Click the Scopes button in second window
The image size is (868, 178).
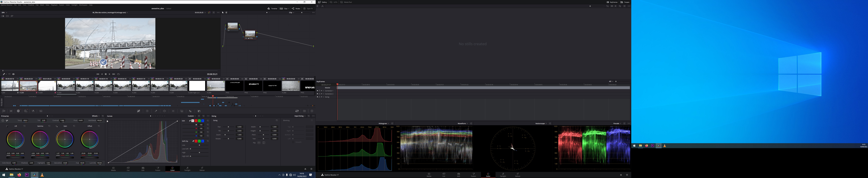click(625, 2)
